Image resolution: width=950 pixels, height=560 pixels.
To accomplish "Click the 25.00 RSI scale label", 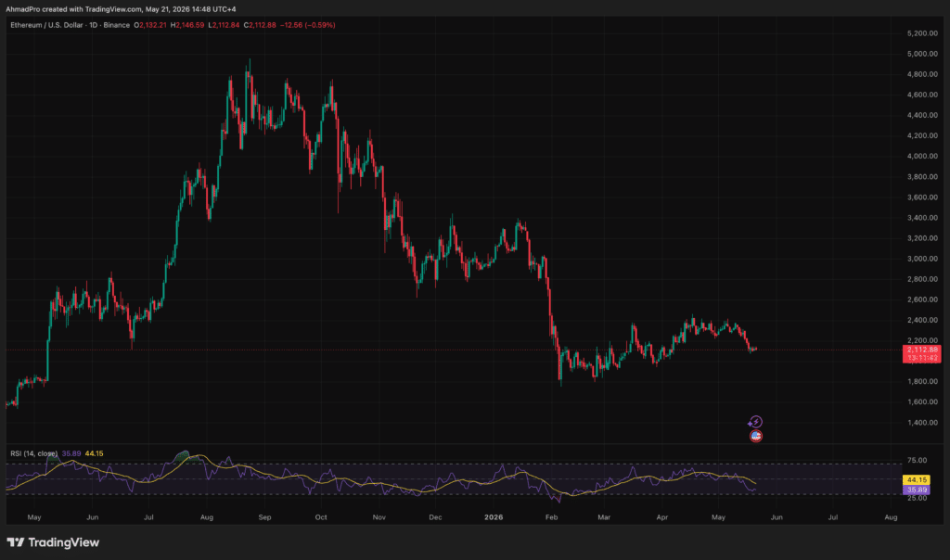I will (x=917, y=498).
